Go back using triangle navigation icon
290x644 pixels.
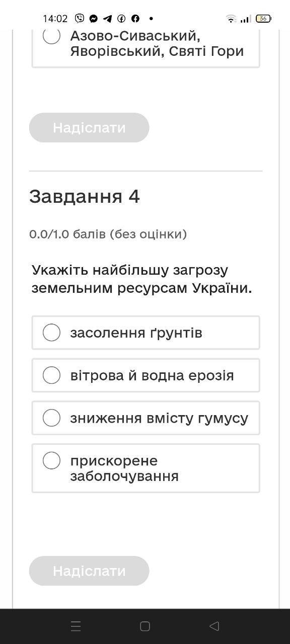[x=214, y=626]
